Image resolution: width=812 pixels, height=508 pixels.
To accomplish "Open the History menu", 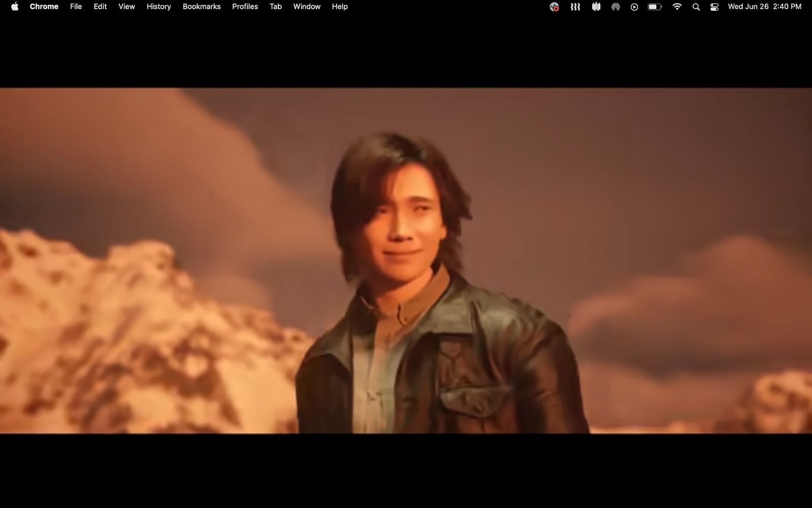I will pyautogui.click(x=158, y=7).
